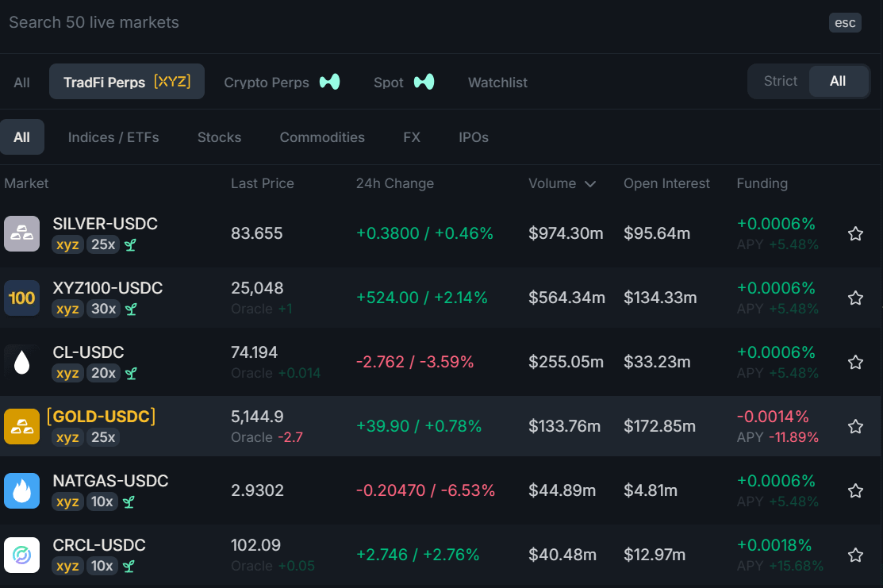883x588 pixels.
Task: Select the 25x leverage badge under SILVER-USDC
Action: (103, 244)
